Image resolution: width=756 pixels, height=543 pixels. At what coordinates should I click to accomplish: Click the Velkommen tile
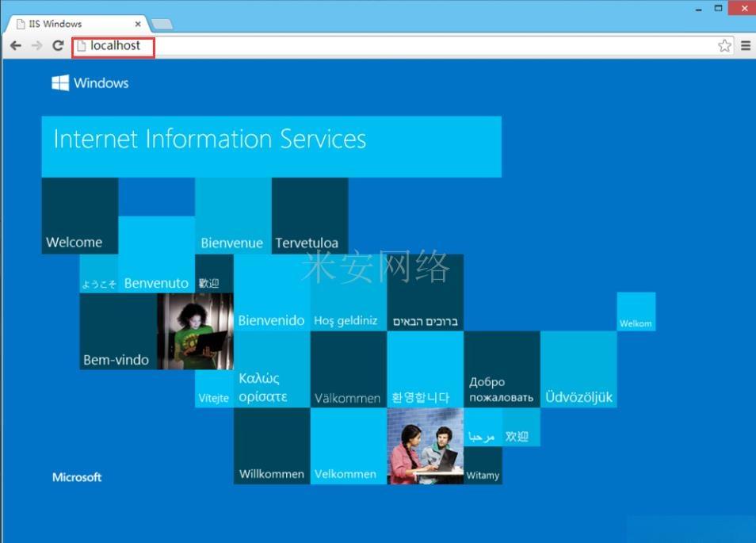point(349,446)
